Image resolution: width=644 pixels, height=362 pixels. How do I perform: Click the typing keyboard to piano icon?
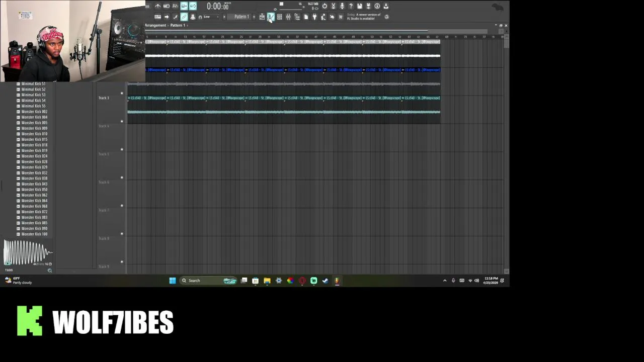click(x=157, y=17)
